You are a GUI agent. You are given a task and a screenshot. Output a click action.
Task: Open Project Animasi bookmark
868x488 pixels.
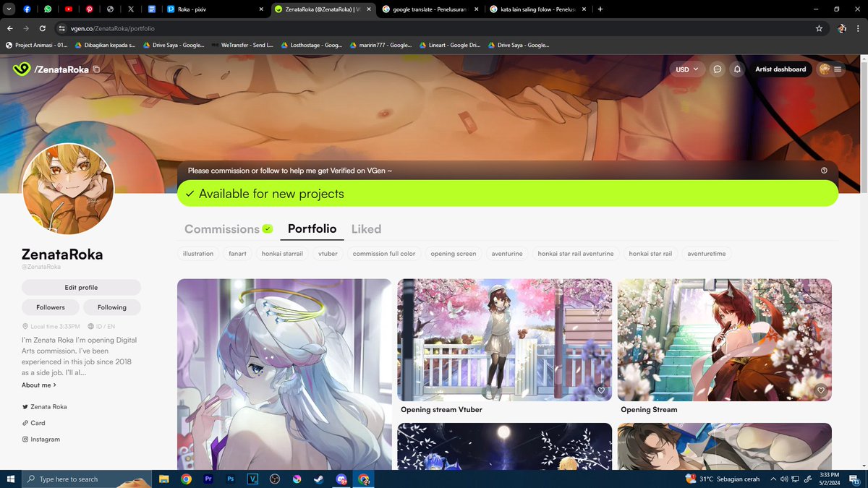tap(36, 45)
